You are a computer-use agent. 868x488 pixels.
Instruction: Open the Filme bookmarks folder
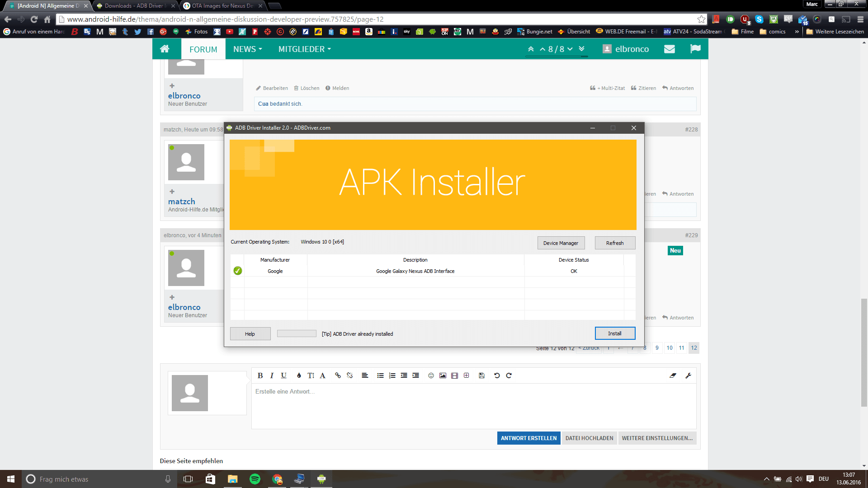coord(742,32)
